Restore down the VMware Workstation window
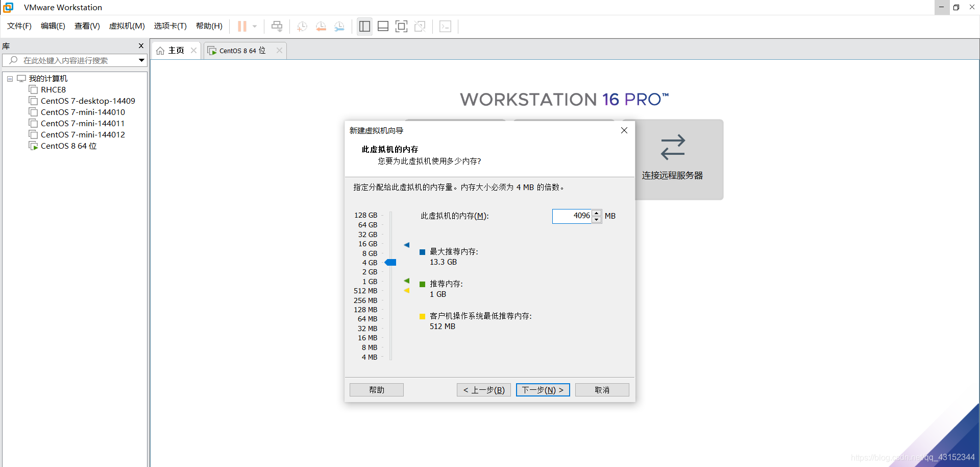The image size is (980, 467). point(957,7)
